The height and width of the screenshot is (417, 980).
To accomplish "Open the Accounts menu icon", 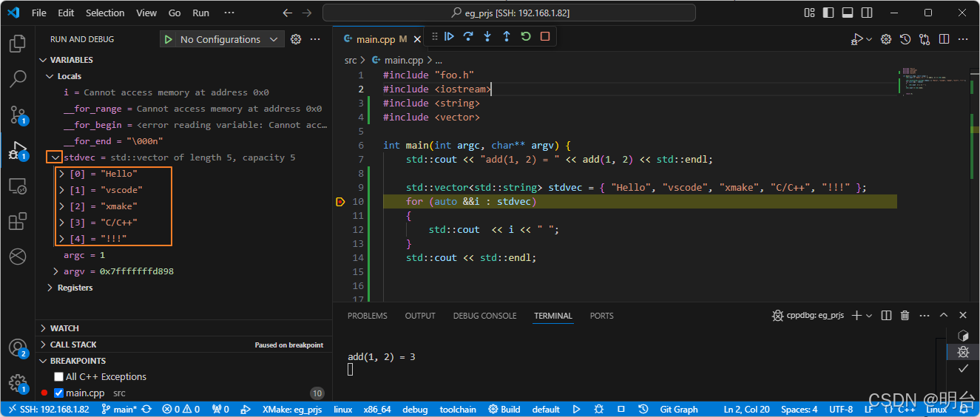I will (17, 348).
